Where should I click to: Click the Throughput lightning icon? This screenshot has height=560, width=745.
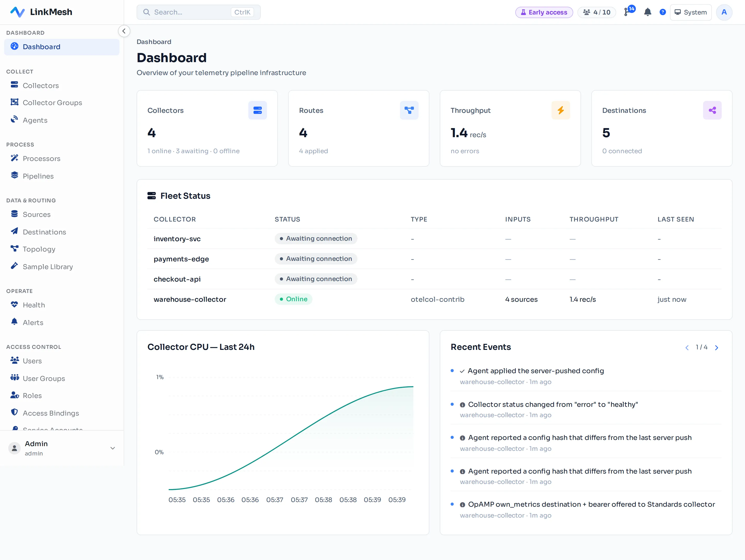[561, 110]
